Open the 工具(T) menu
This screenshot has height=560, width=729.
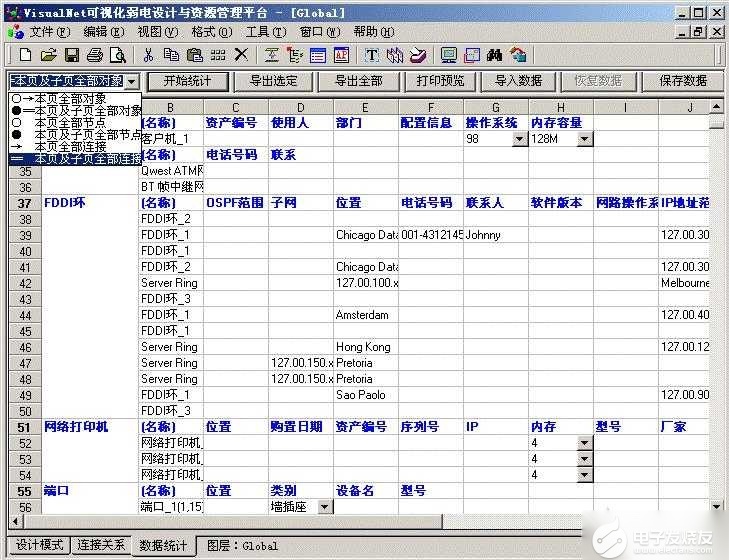(x=266, y=32)
